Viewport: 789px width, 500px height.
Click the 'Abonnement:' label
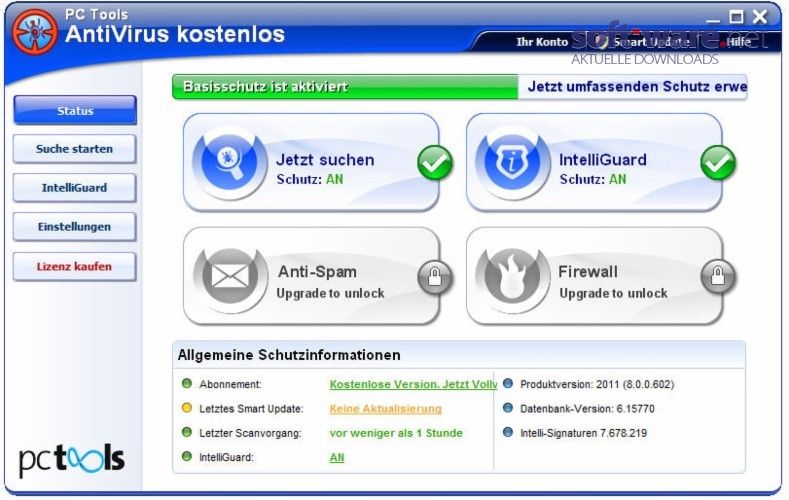[x=230, y=384]
